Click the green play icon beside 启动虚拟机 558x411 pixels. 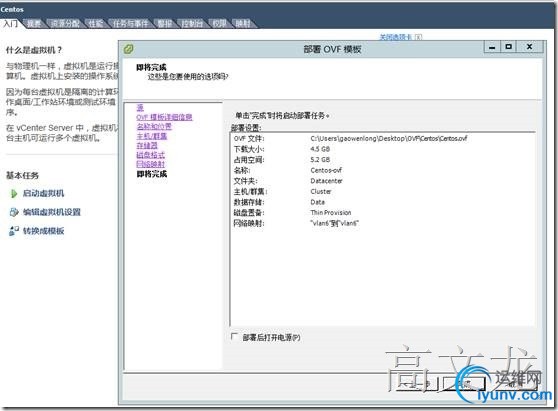(14, 194)
